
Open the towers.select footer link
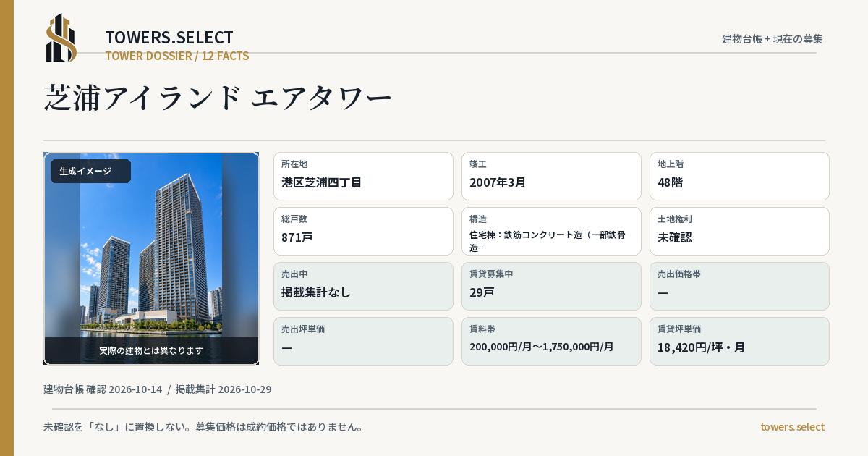point(792,427)
